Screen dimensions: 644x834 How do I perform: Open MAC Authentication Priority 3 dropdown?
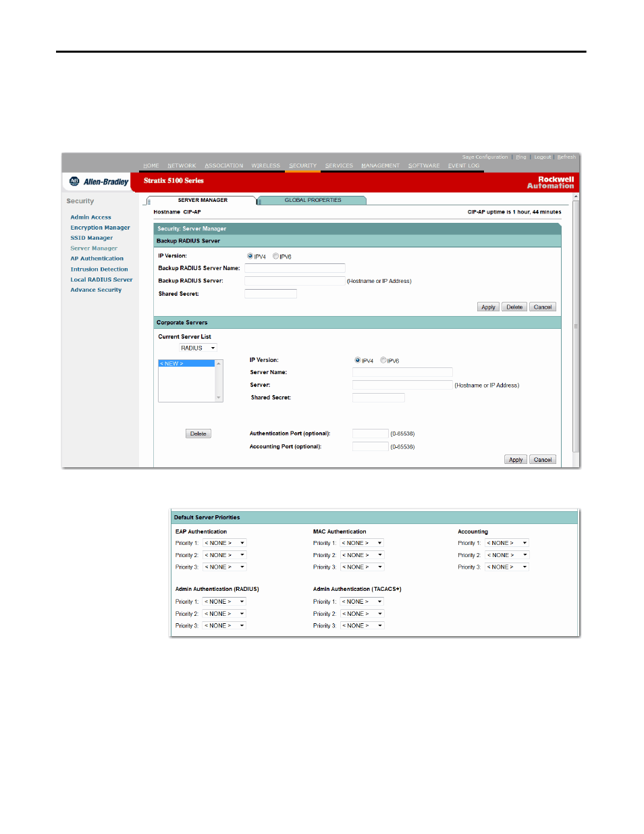[362, 567]
